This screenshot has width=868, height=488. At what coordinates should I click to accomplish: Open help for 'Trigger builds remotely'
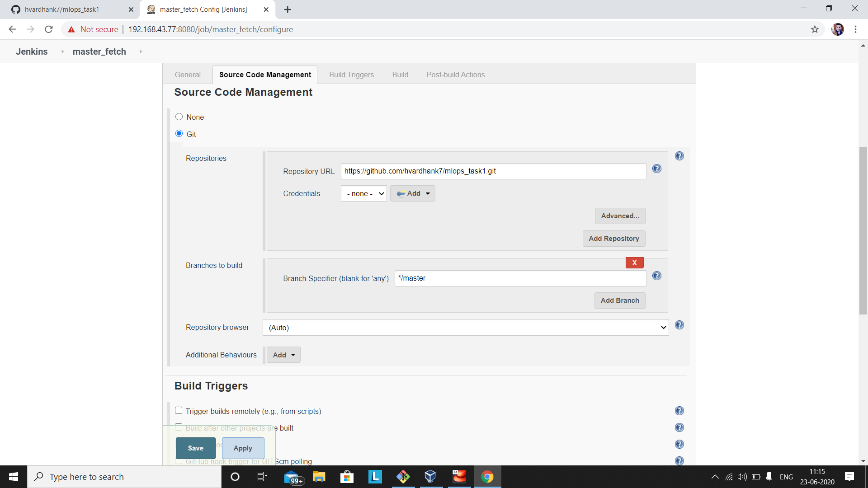pos(679,411)
